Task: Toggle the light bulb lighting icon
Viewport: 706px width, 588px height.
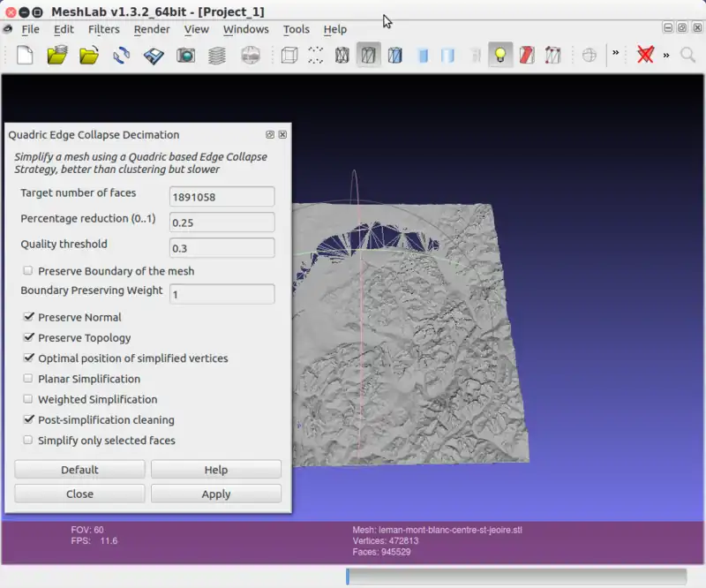Action: click(x=500, y=56)
